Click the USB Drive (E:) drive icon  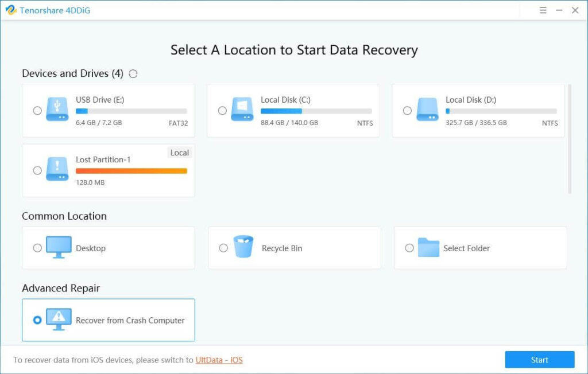point(56,110)
